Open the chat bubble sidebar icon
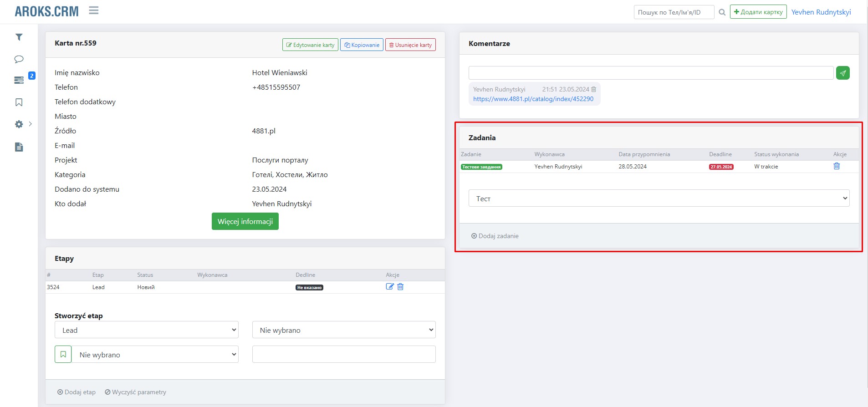This screenshot has height=407, width=868. click(x=19, y=59)
